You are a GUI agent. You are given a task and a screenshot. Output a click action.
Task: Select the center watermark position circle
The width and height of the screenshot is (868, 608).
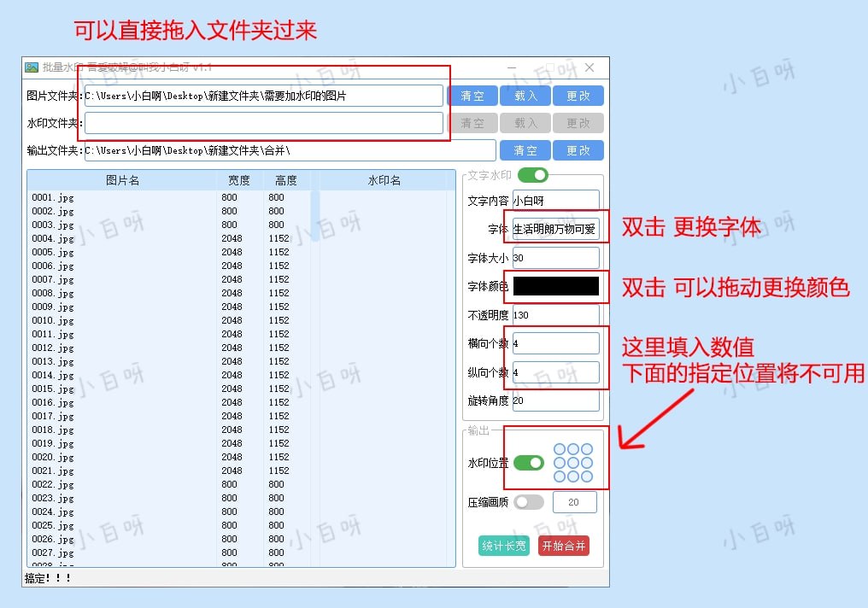[x=572, y=463]
